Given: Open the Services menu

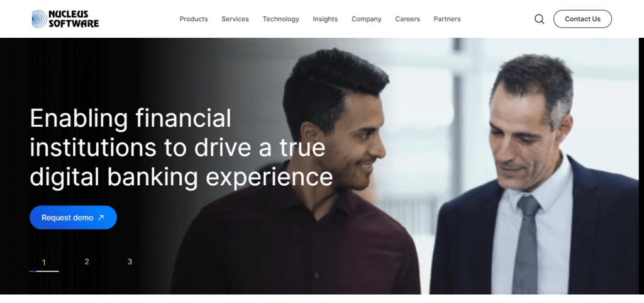Looking at the screenshot, I should tap(235, 19).
